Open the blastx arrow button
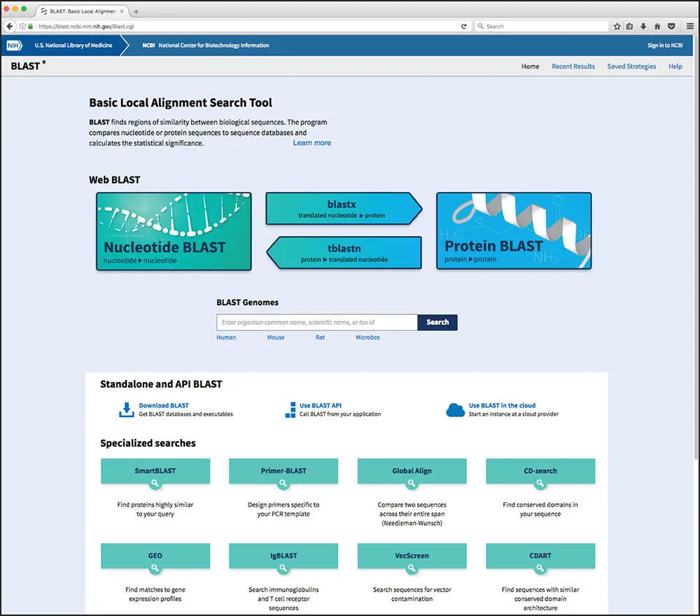 point(344,209)
